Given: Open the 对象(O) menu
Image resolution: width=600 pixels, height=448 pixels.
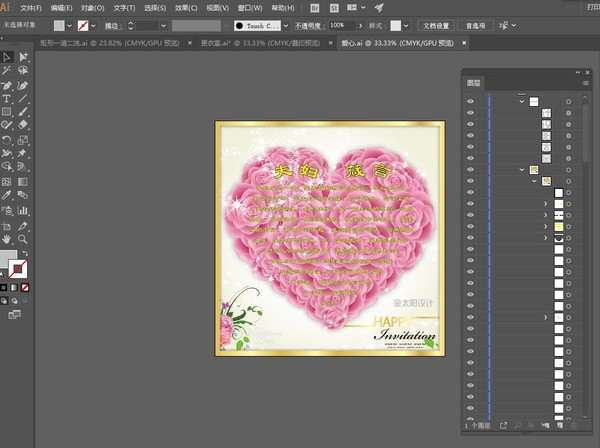Looking at the screenshot, I should tap(92, 8).
